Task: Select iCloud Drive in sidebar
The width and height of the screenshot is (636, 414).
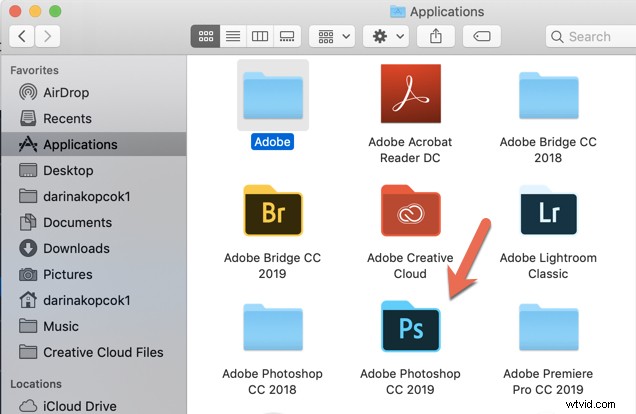Action: (x=94, y=405)
